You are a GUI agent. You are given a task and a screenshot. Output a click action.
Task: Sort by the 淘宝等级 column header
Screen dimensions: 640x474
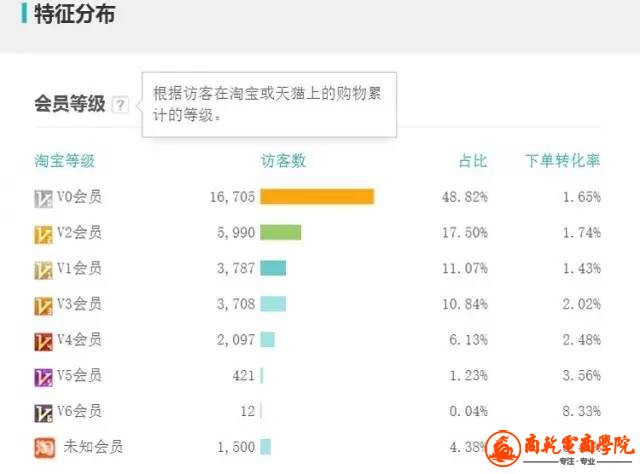pos(64,160)
